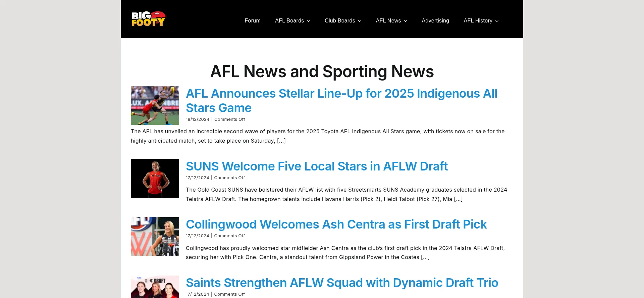The width and height of the screenshot is (644, 298).
Task: Expand the AFL History dropdown chevron
Action: coord(497,21)
